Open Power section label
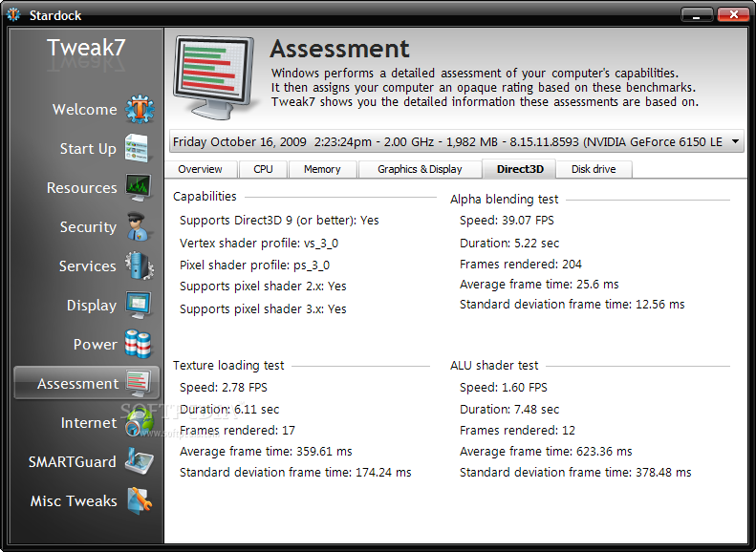 95,345
